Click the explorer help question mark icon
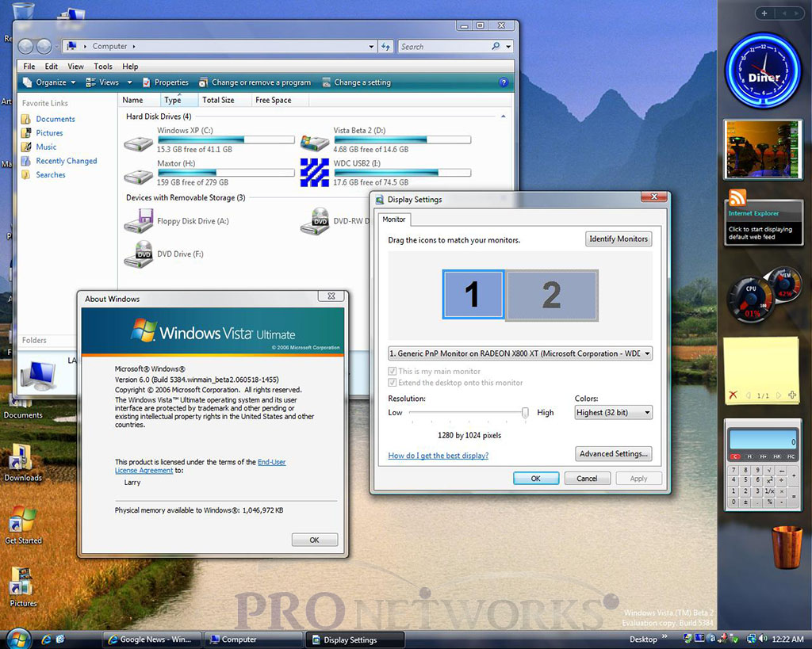The width and height of the screenshot is (812, 649). (x=503, y=82)
